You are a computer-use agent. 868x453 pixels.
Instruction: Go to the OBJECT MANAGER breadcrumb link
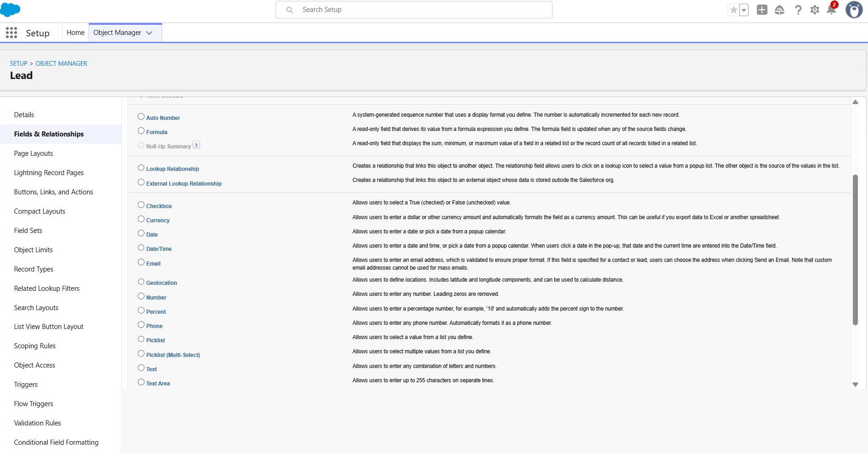[62, 63]
